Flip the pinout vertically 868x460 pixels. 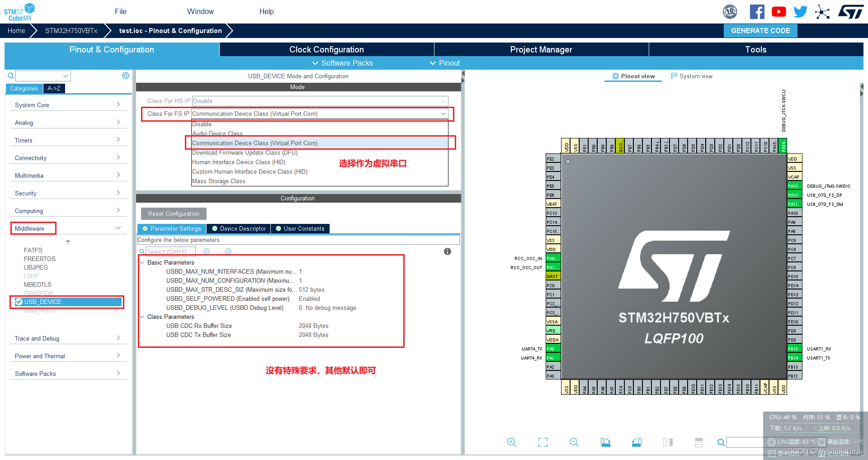699,442
